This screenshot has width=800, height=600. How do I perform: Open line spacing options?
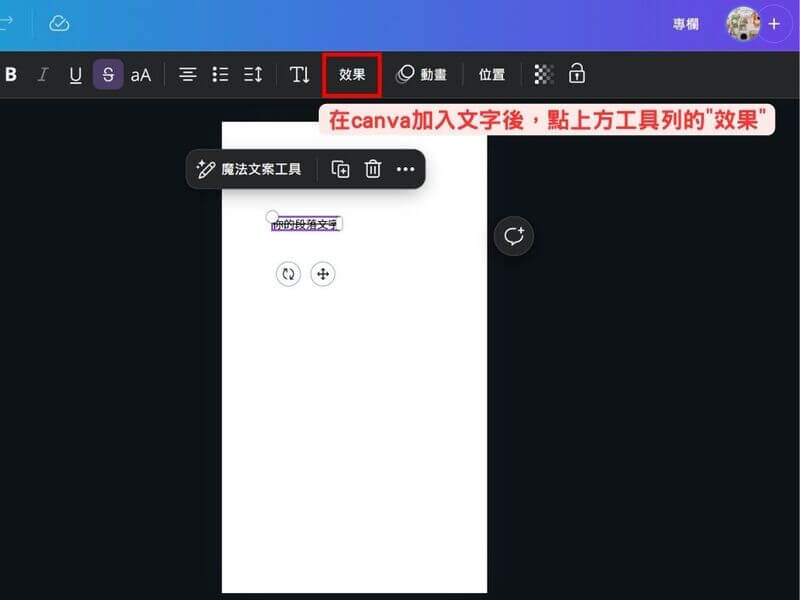[253, 75]
